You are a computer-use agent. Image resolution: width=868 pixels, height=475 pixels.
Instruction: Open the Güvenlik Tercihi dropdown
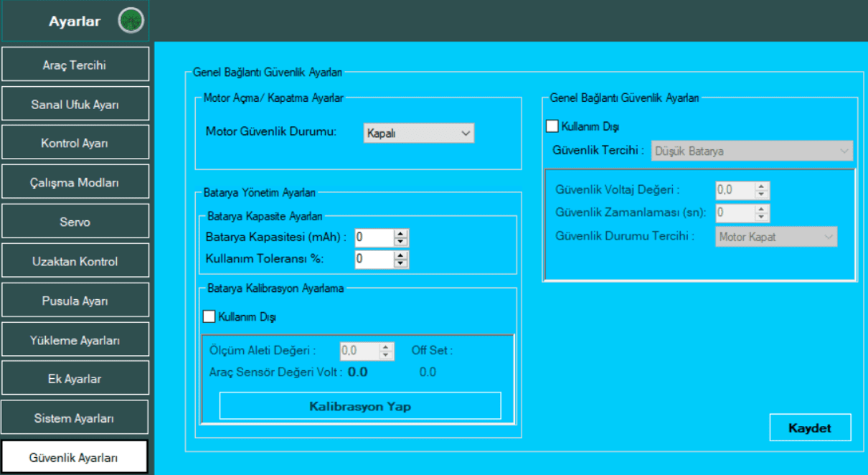pyautogui.click(x=752, y=151)
